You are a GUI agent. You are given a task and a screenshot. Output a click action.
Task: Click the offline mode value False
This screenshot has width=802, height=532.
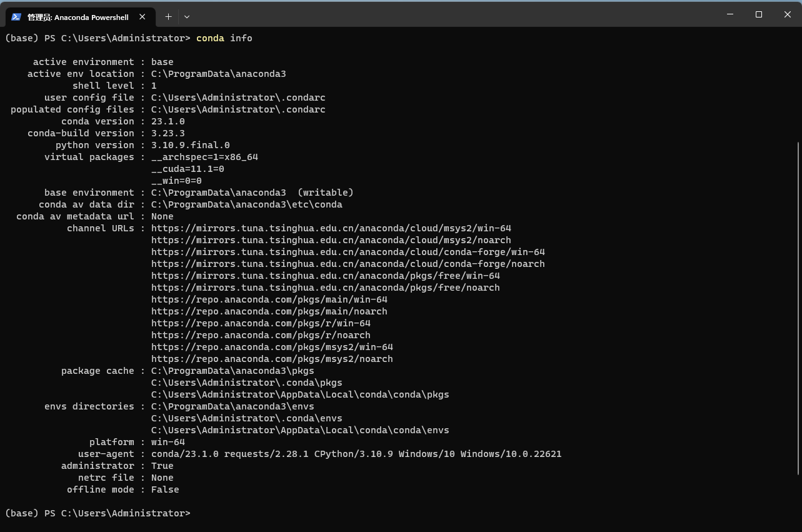pyautogui.click(x=165, y=489)
